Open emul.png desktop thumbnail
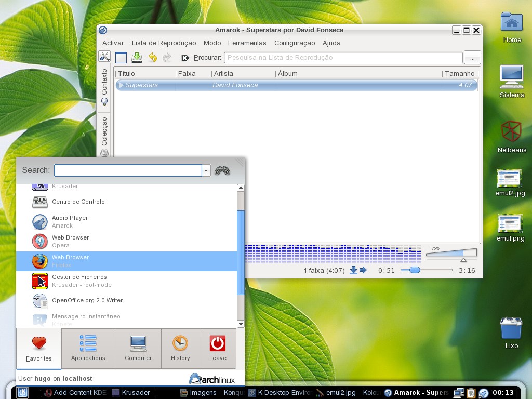Viewport: 532px width, 399px height. (x=510, y=228)
